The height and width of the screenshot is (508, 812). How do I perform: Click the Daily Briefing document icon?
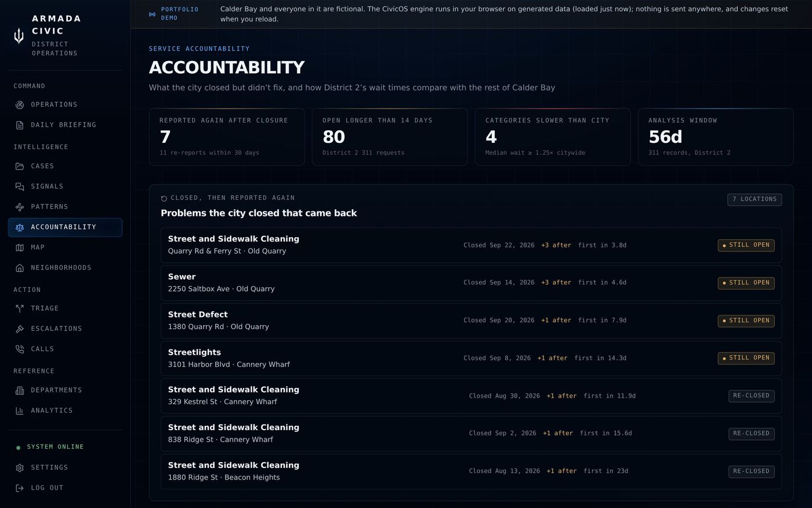pos(20,125)
